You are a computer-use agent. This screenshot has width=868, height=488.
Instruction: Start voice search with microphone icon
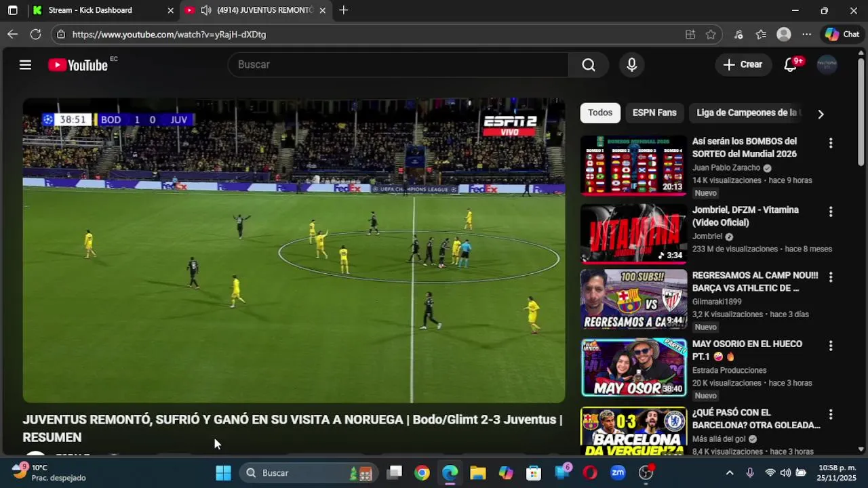pos(631,64)
